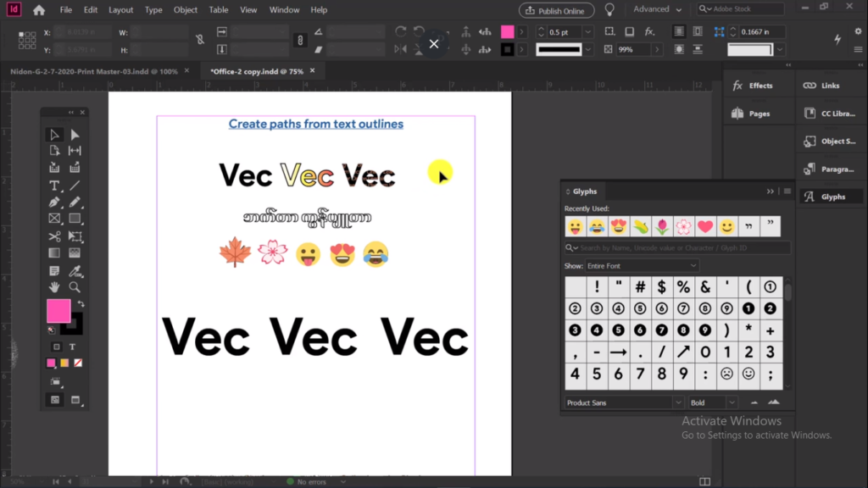
Task: Click the pink fill color swatch in toolbox
Action: [58, 311]
